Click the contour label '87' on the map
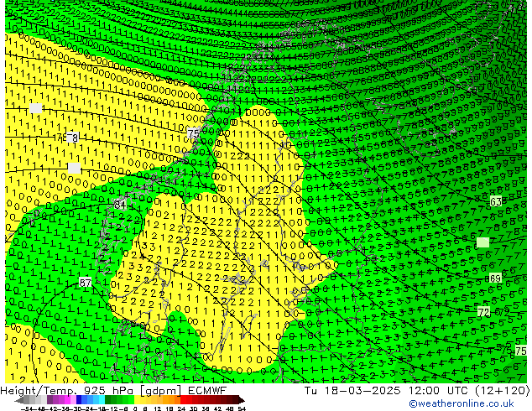 [x=85, y=282]
